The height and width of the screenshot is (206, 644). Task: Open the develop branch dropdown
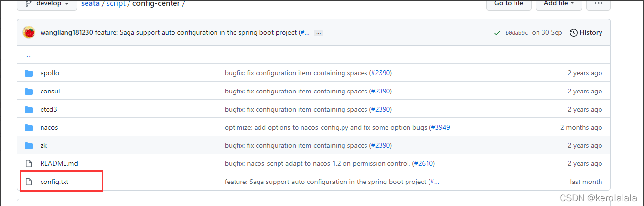(x=47, y=3)
